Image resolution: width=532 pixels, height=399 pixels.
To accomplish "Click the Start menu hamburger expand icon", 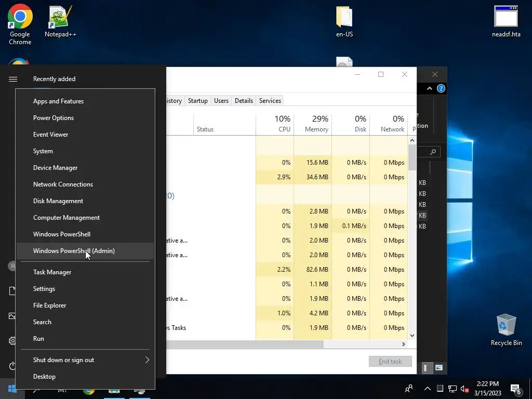I will (x=13, y=79).
